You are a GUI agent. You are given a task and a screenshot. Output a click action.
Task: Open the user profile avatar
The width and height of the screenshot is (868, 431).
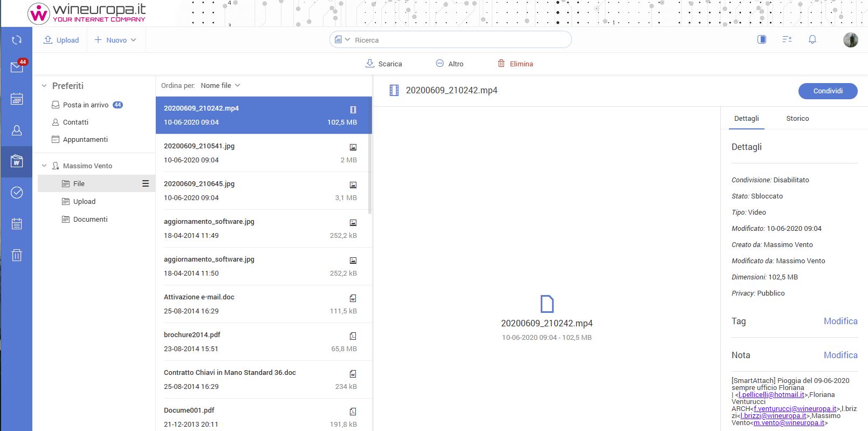point(850,40)
